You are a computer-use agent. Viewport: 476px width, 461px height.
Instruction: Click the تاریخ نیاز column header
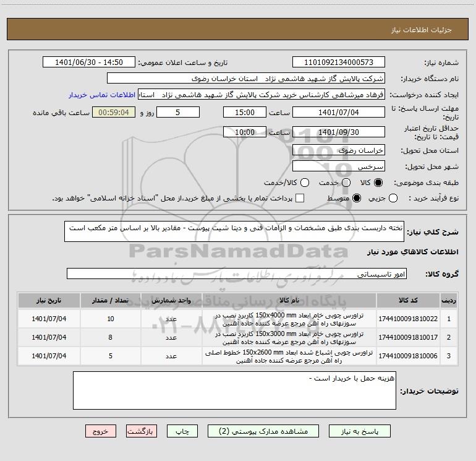click(49, 301)
